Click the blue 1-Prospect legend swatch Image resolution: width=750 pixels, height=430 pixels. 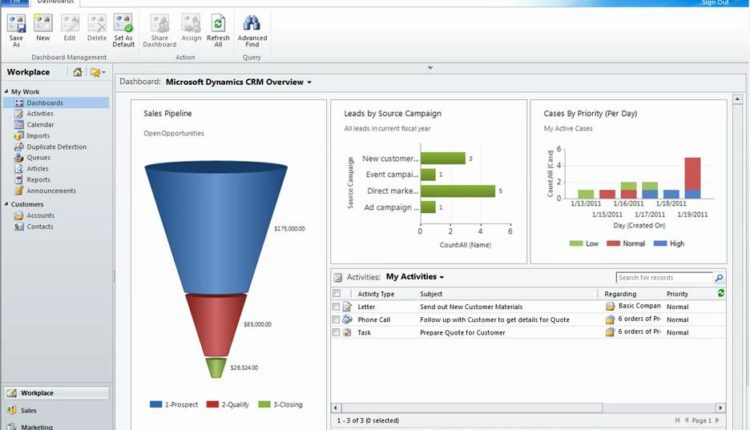156,405
